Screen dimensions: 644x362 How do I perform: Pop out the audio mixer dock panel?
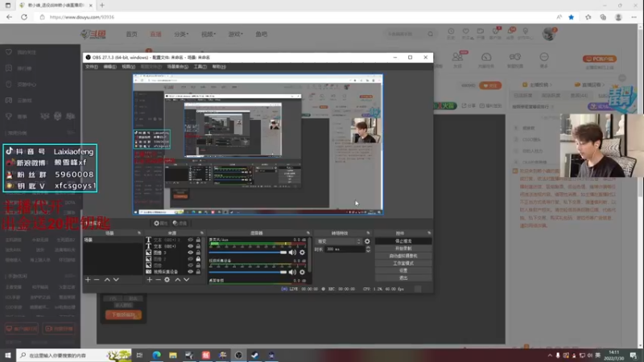tap(308, 233)
